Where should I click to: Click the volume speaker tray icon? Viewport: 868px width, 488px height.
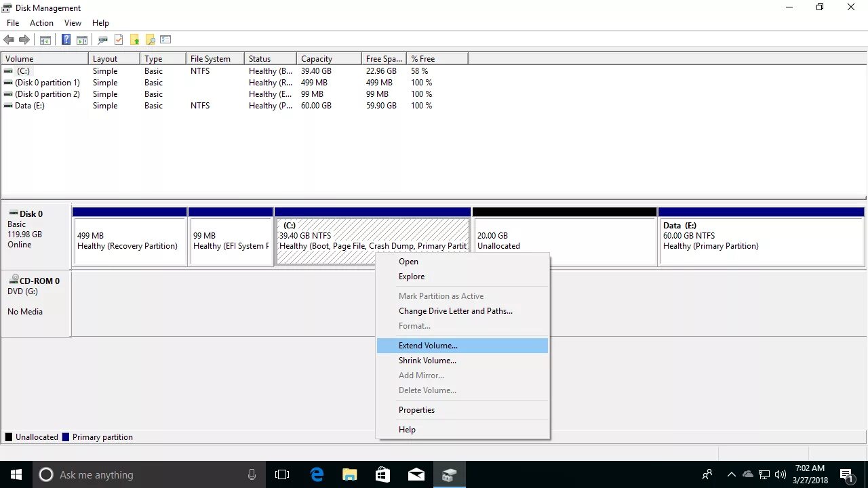click(x=781, y=474)
